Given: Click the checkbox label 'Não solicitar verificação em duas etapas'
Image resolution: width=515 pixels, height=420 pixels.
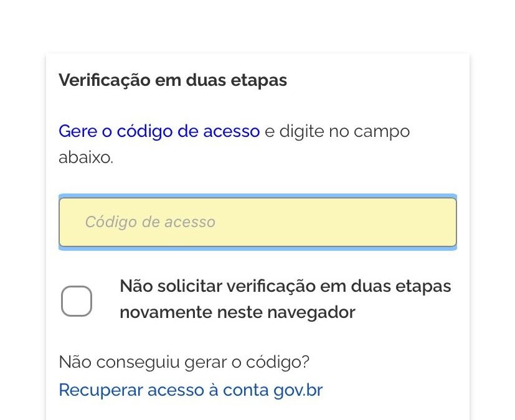Looking at the screenshot, I should click(x=285, y=287).
